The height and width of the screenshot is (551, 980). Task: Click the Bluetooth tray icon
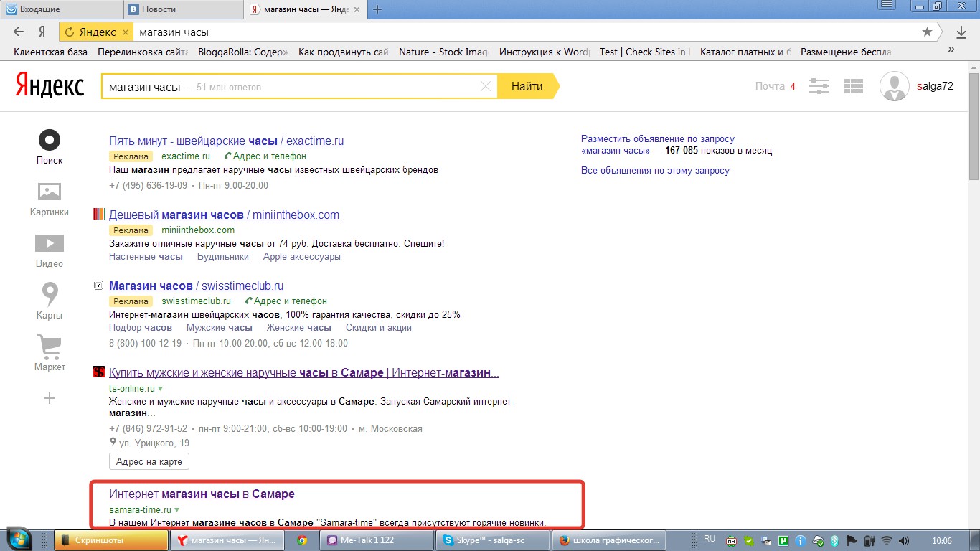[x=834, y=540]
